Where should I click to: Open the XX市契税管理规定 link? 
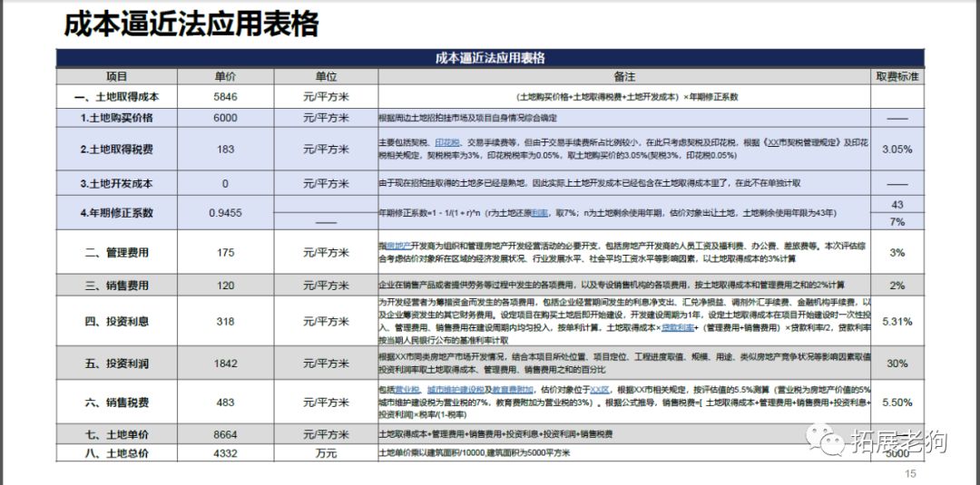coord(804,143)
